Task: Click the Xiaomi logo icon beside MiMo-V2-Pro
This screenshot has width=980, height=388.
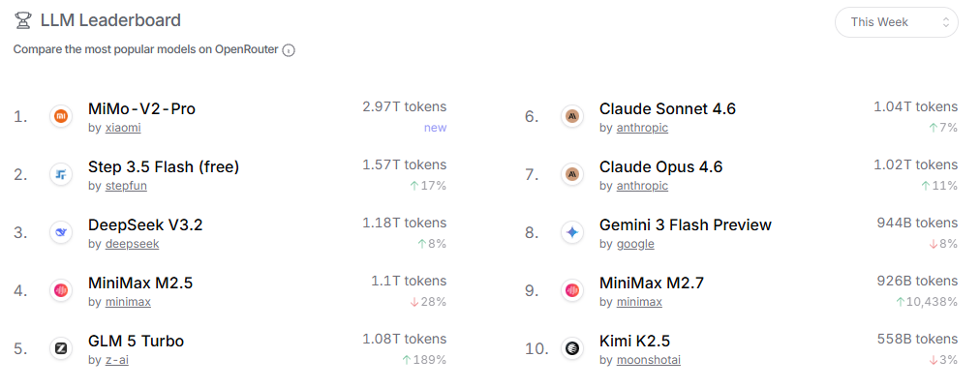Action: click(x=61, y=117)
